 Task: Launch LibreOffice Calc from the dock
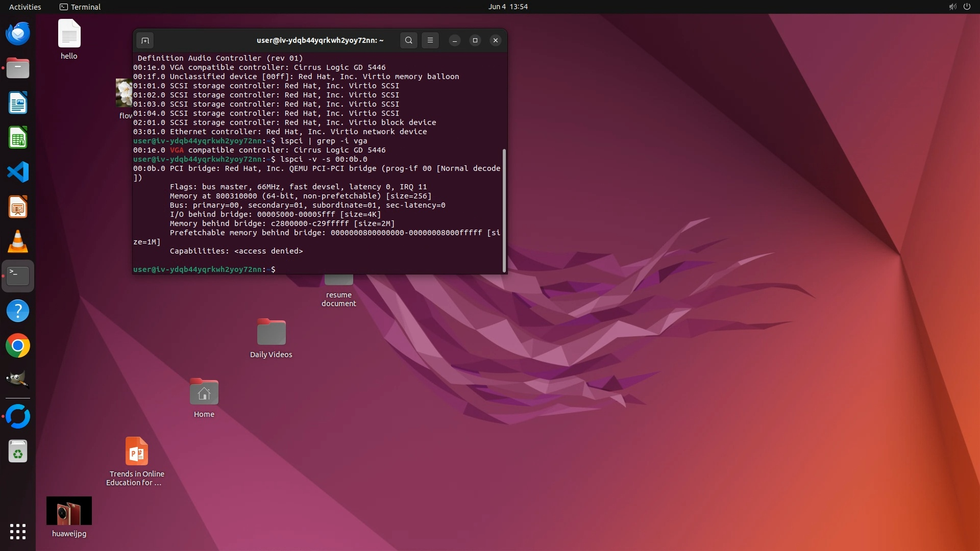[18, 138]
